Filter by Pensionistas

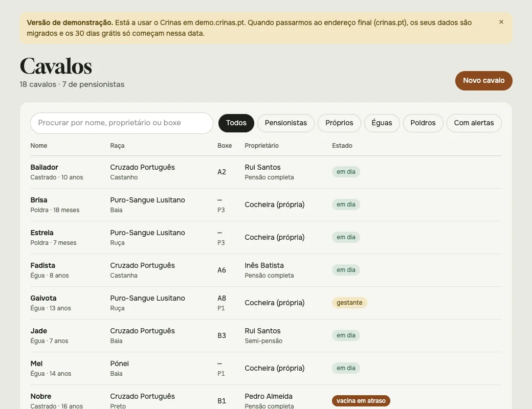click(x=285, y=123)
